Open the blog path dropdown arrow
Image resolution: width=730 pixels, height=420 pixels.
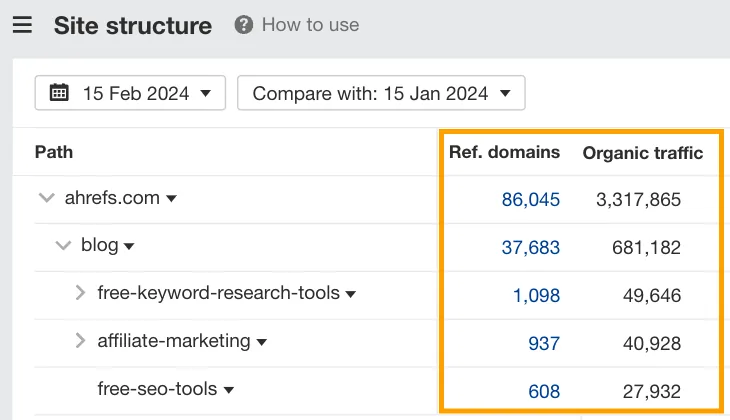tap(129, 246)
